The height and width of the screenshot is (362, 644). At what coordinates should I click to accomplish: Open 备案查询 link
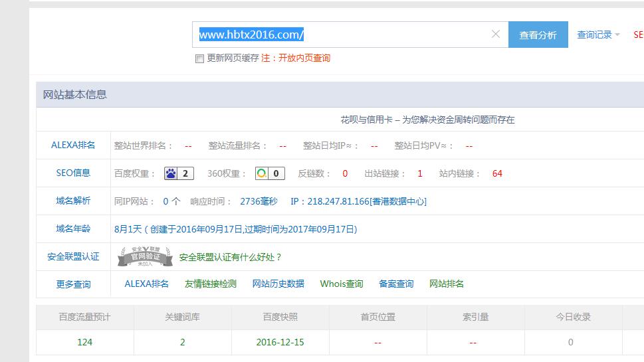click(396, 284)
